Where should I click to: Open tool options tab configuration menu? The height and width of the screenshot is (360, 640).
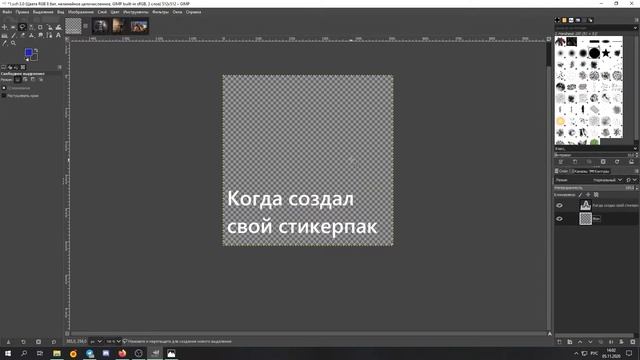point(60,67)
